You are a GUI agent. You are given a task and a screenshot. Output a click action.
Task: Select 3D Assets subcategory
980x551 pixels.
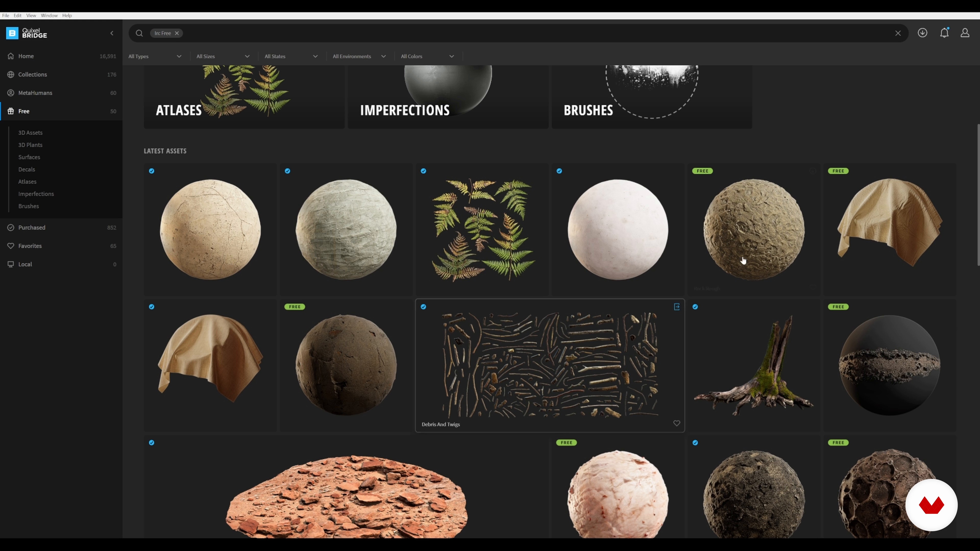pos(30,133)
